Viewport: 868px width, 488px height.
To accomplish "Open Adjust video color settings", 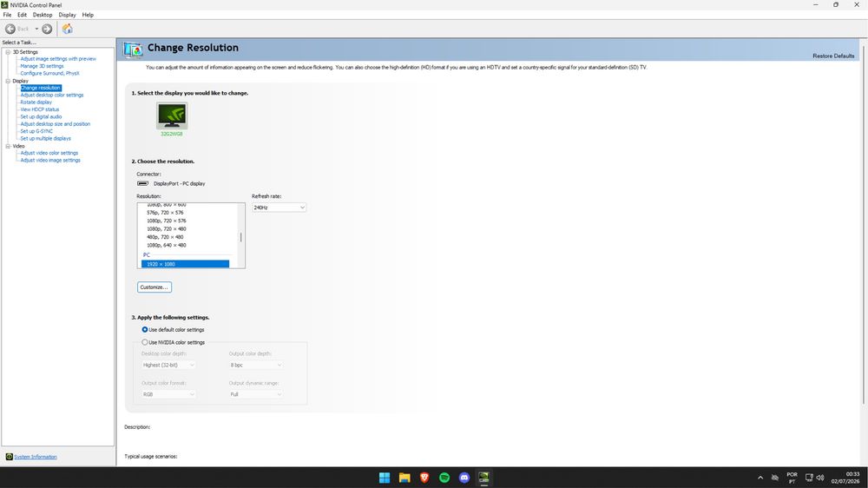I will click(49, 153).
